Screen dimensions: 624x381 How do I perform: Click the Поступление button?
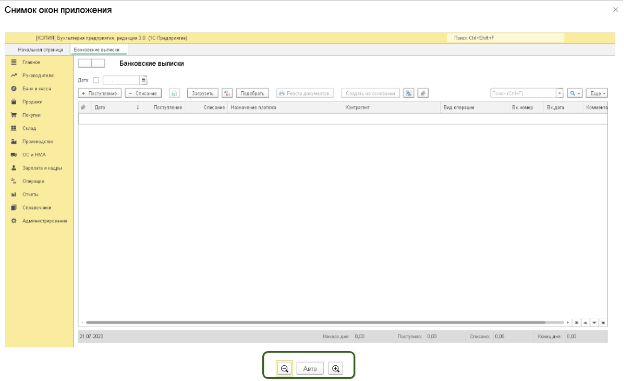[x=100, y=93]
